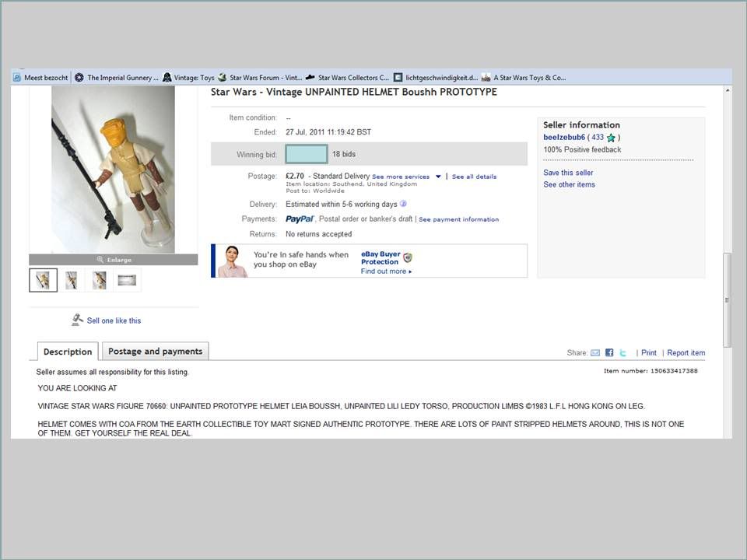This screenshot has height=560, width=747.
Task: Switch to the Description tab
Action: [68, 352]
